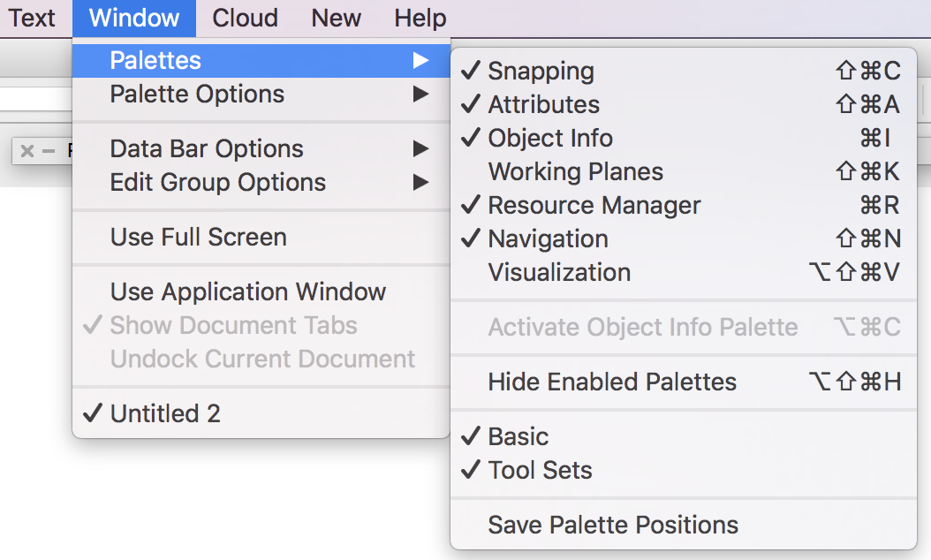
Task: Toggle the Basic tool palette
Action: pos(518,437)
